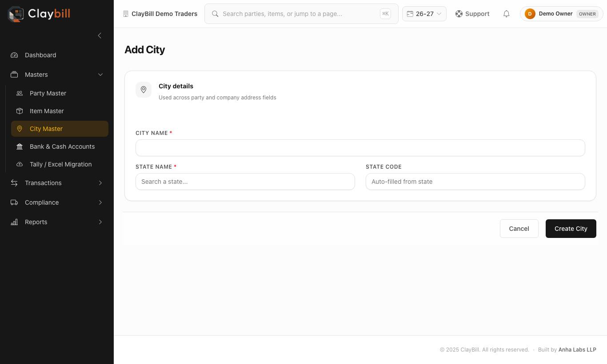Click the orange D avatar
Viewport: 607px width, 364px height.
(530, 14)
